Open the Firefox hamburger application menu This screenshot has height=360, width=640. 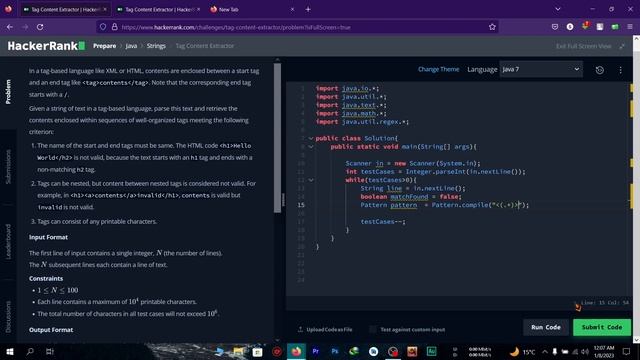coord(630,27)
